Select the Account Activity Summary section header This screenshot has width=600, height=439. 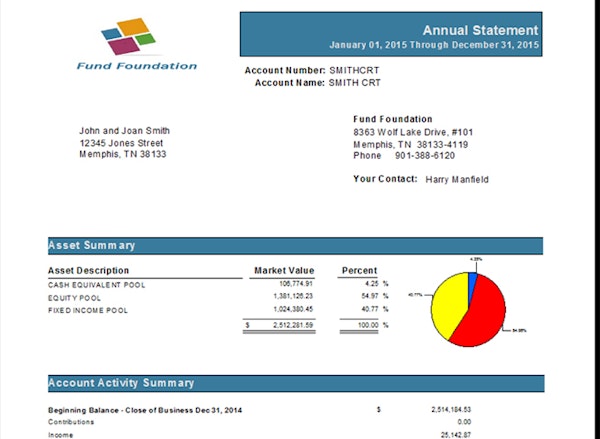(121, 383)
